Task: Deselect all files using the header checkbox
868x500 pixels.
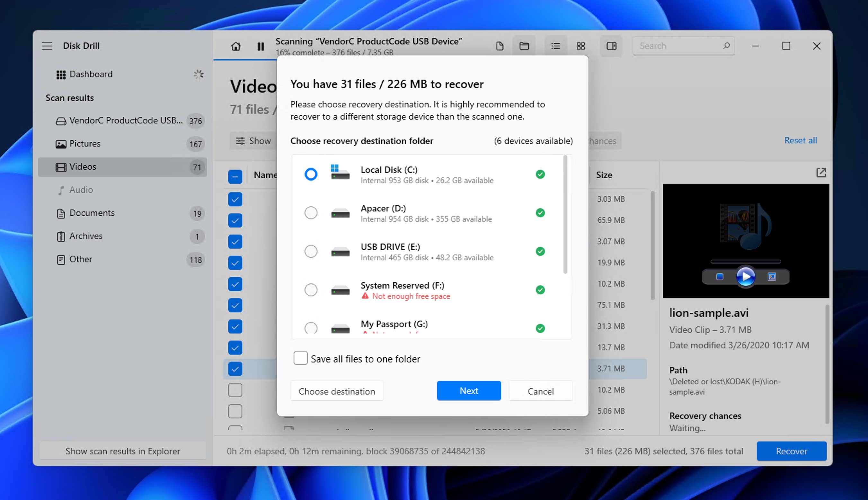Action: [x=235, y=176]
